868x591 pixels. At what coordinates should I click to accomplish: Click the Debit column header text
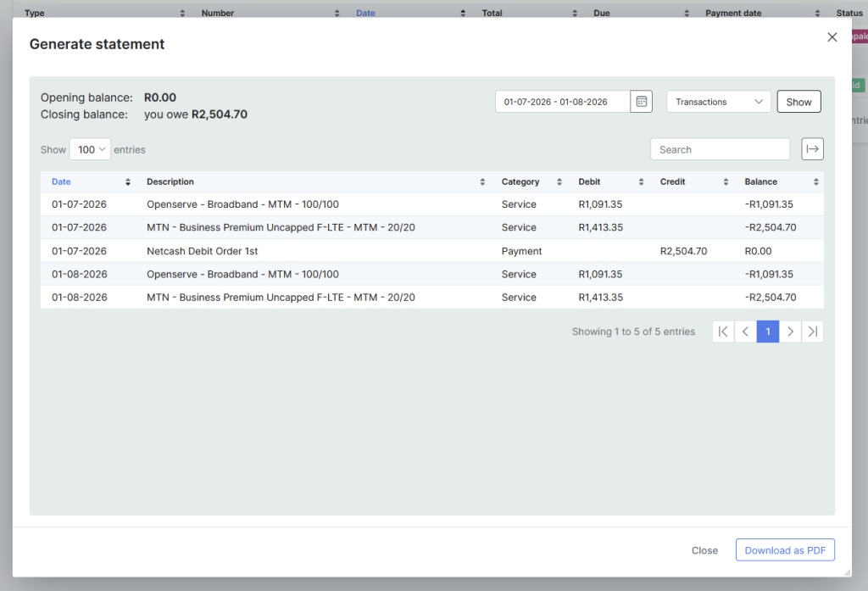click(589, 181)
